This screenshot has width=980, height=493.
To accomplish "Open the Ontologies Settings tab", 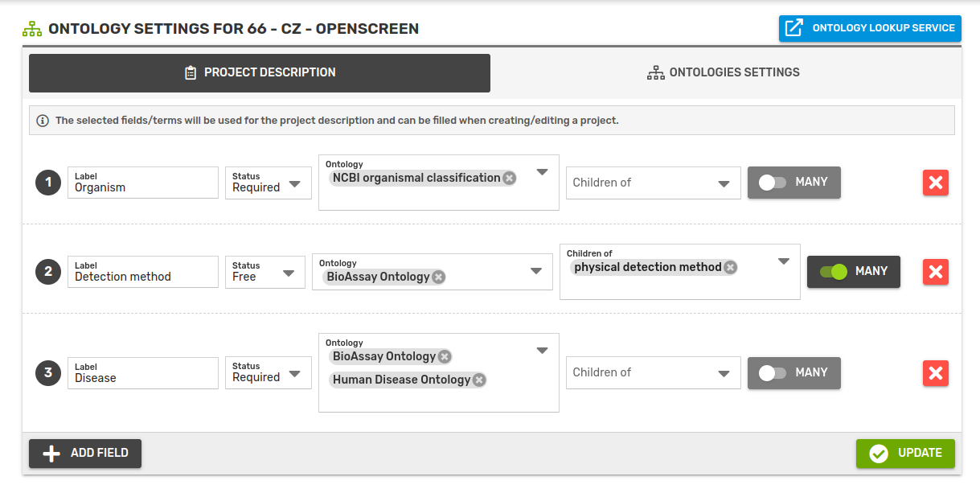I will tap(724, 73).
